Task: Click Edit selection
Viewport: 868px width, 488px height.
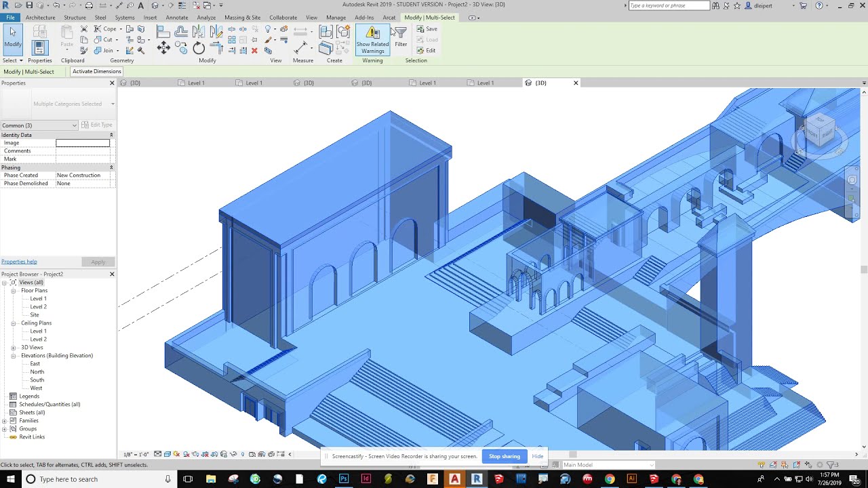Action: click(x=426, y=51)
